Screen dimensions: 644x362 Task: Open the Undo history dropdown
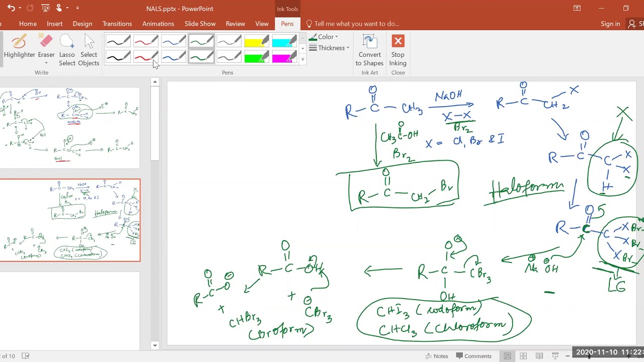click(x=20, y=8)
